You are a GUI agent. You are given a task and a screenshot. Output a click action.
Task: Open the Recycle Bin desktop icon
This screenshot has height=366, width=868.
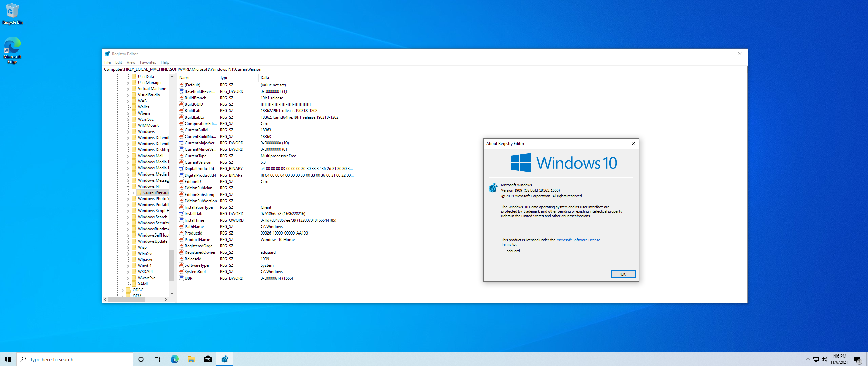click(x=12, y=14)
